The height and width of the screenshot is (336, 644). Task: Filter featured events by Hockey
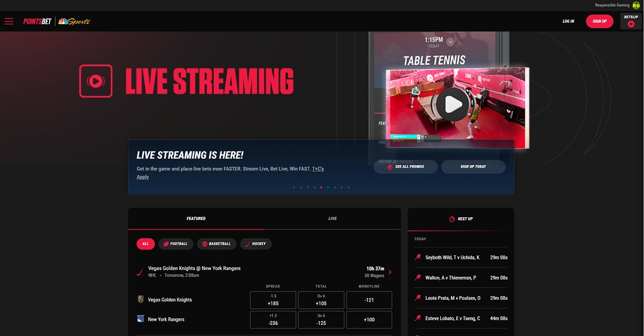(x=255, y=244)
